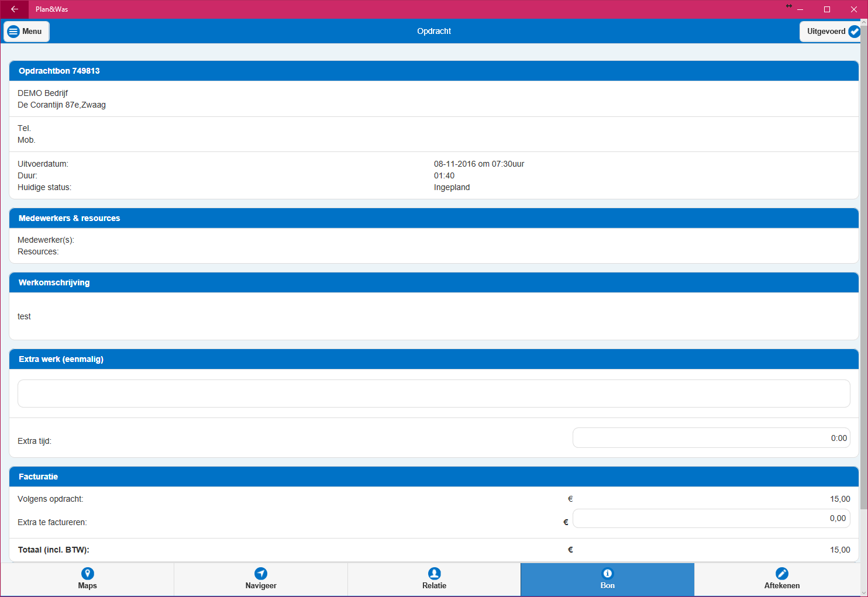Click the Plan&Was window title

pyautogui.click(x=51, y=9)
